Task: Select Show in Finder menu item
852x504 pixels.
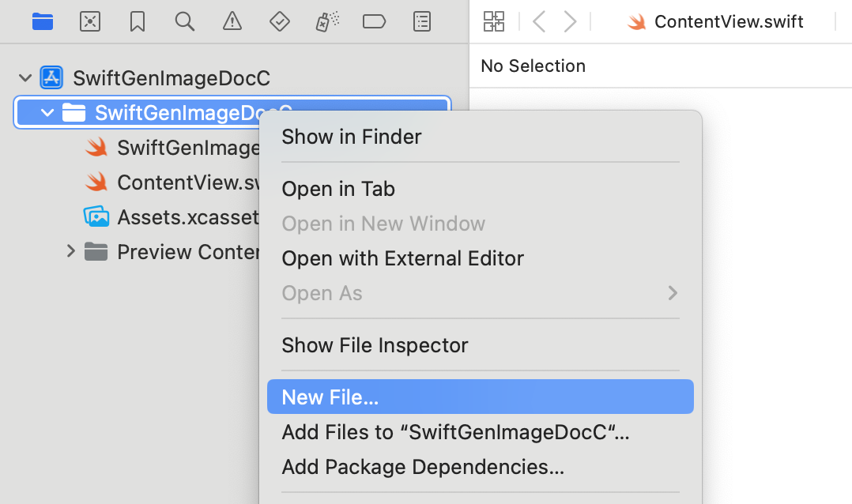Action: coord(351,137)
